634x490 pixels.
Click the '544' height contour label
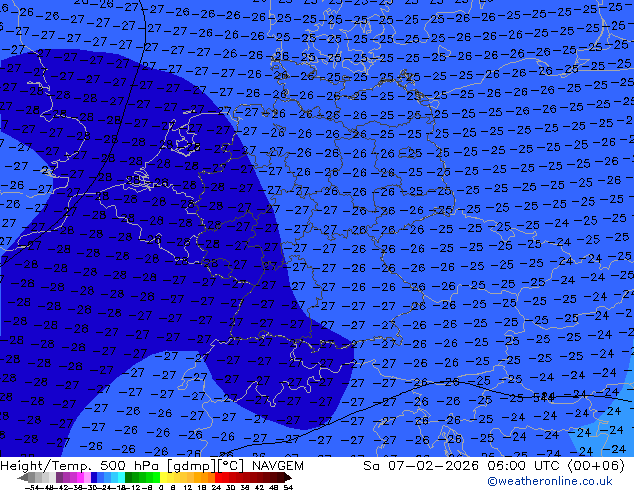(x=543, y=397)
